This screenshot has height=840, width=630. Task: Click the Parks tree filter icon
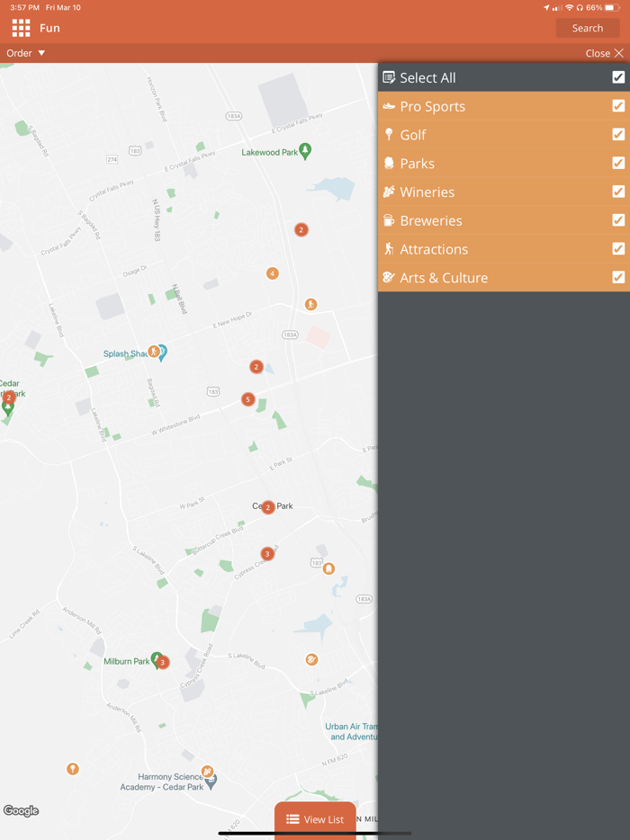(389, 164)
